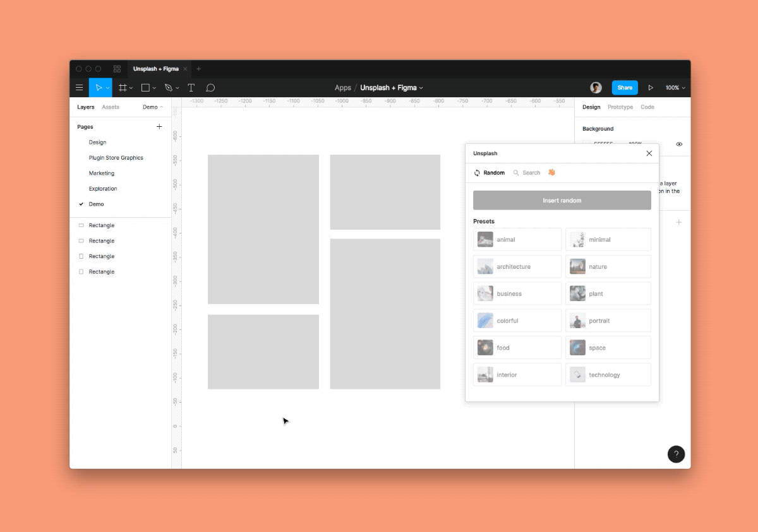Select the Text tool

point(191,88)
